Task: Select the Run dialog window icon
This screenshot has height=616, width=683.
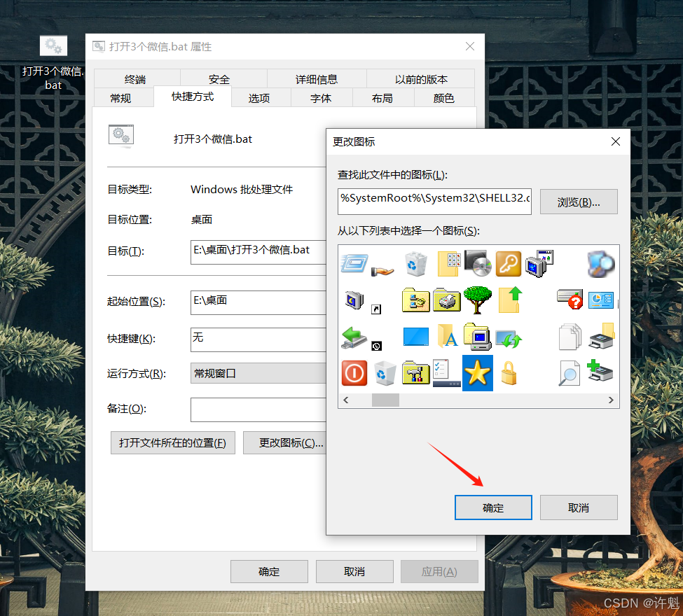Action: click(354, 264)
